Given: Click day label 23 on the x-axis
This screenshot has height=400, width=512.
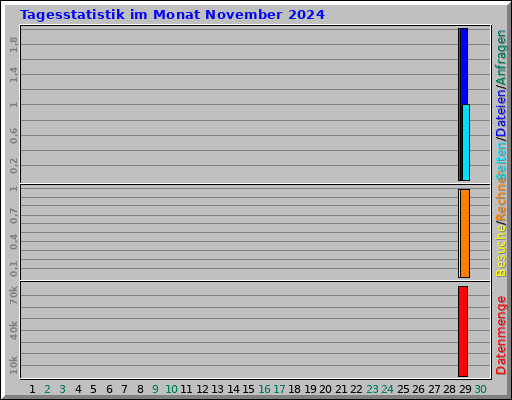Looking at the screenshot, I should (372, 389).
